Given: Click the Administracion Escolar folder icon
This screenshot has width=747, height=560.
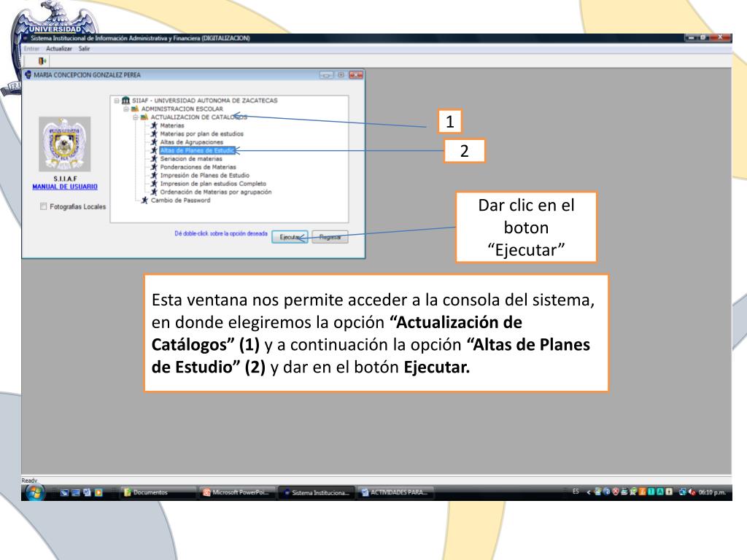Looking at the screenshot, I should click(135, 109).
